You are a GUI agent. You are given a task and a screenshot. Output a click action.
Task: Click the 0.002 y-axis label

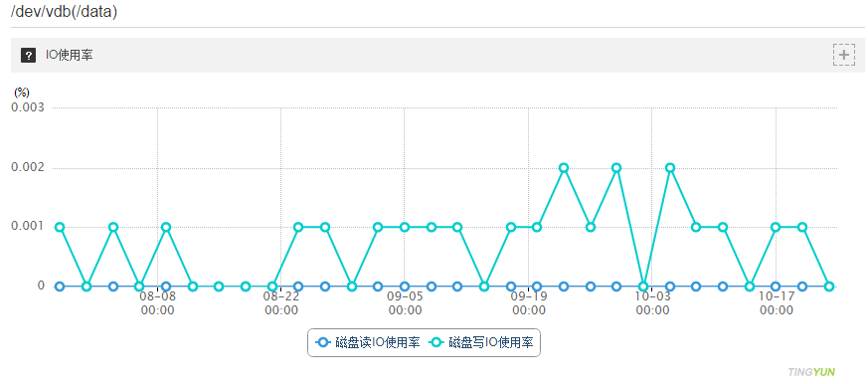pos(28,167)
